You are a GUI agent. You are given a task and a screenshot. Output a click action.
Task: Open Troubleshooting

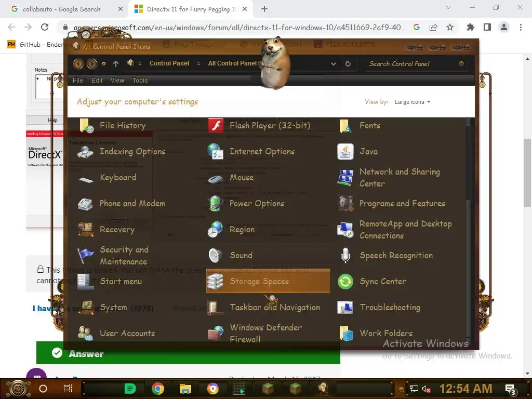[379, 308]
